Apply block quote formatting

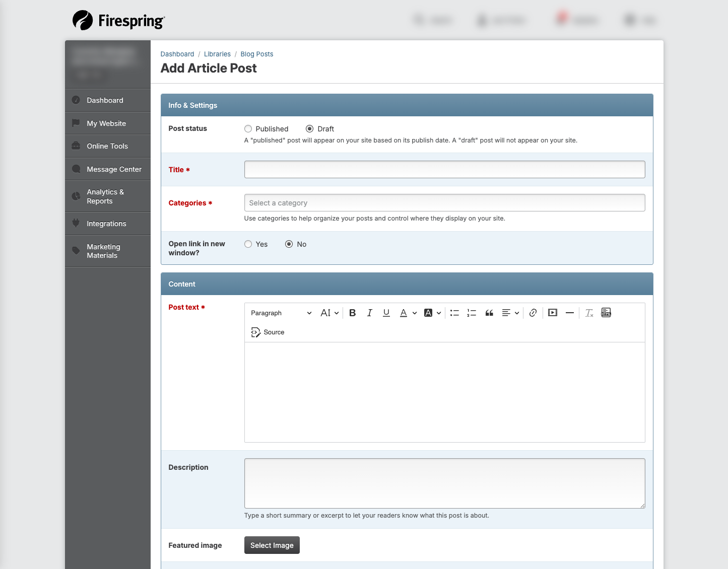489,313
